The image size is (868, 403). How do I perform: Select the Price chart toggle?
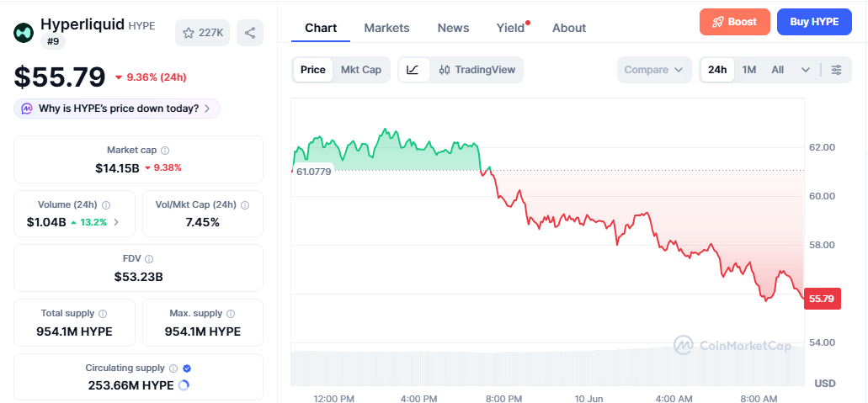[x=313, y=70]
